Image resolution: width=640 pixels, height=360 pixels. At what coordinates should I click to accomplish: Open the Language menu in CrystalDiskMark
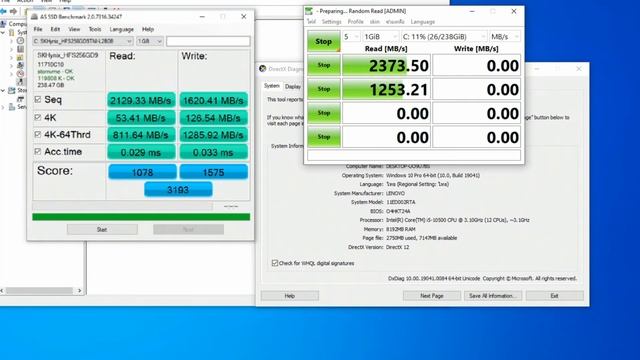422,22
